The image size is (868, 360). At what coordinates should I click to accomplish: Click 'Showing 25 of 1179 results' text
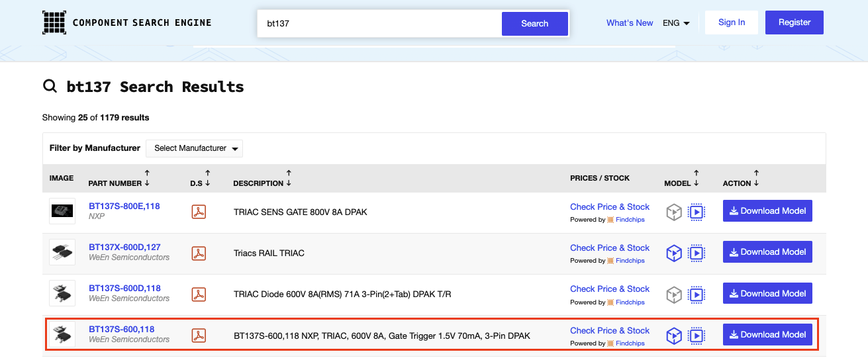(95, 117)
